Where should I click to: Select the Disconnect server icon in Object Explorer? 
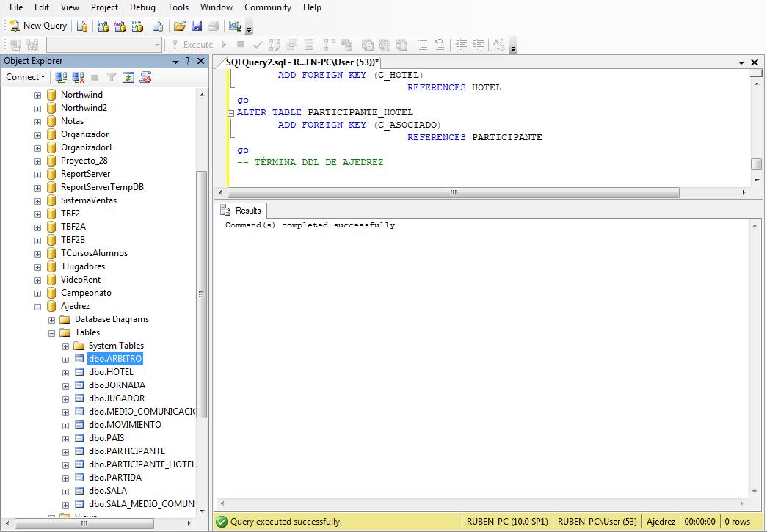[79, 77]
